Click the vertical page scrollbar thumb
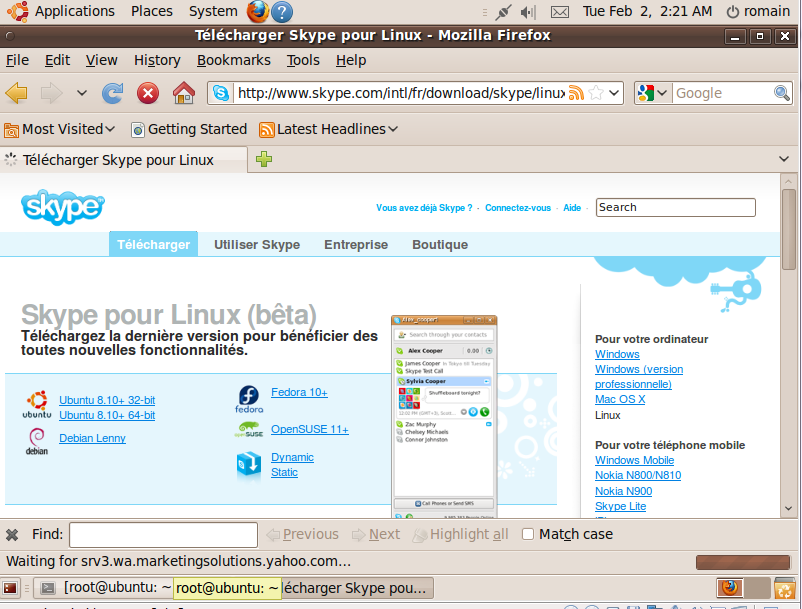The width and height of the screenshot is (802, 609). pyautogui.click(x=788, y=229)
